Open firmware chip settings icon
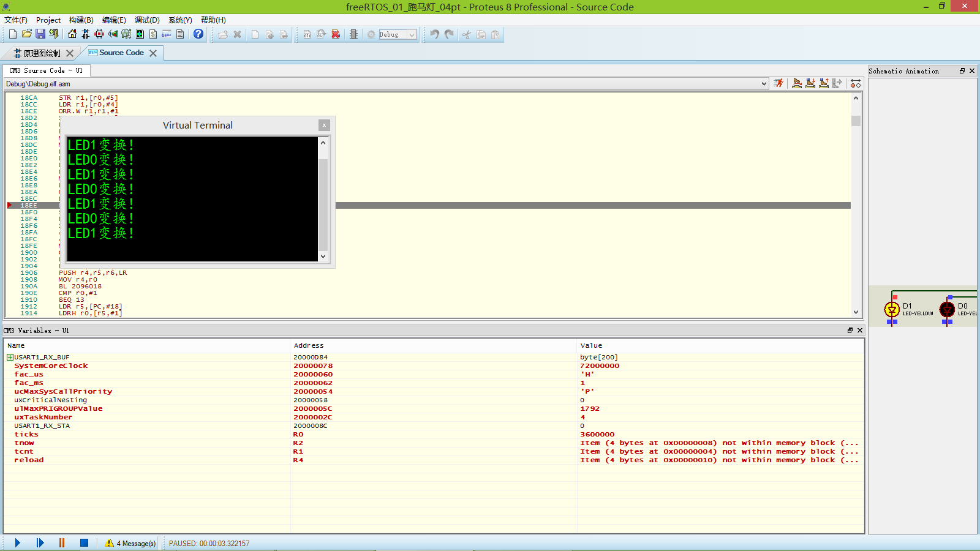The height and width of the screenshot is (551, 980). pyautogui.click(x=353, y=34)
